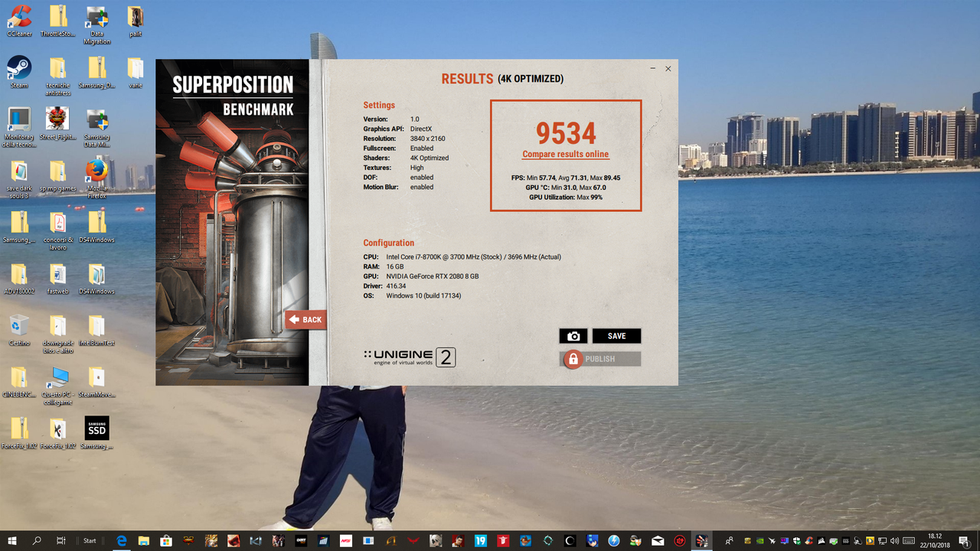The width and height of the screenshot is (980, 551).
Task: Select the Samsung SSD black desktop icon
Action: [96, 432]
